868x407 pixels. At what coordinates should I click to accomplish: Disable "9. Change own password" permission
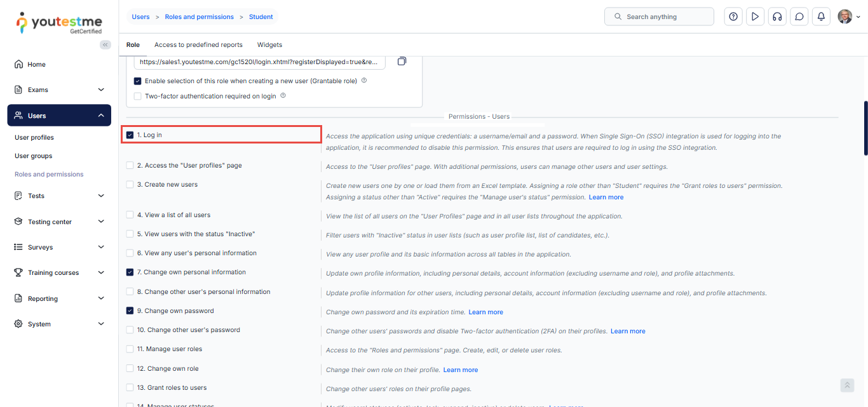coord(130,311)
